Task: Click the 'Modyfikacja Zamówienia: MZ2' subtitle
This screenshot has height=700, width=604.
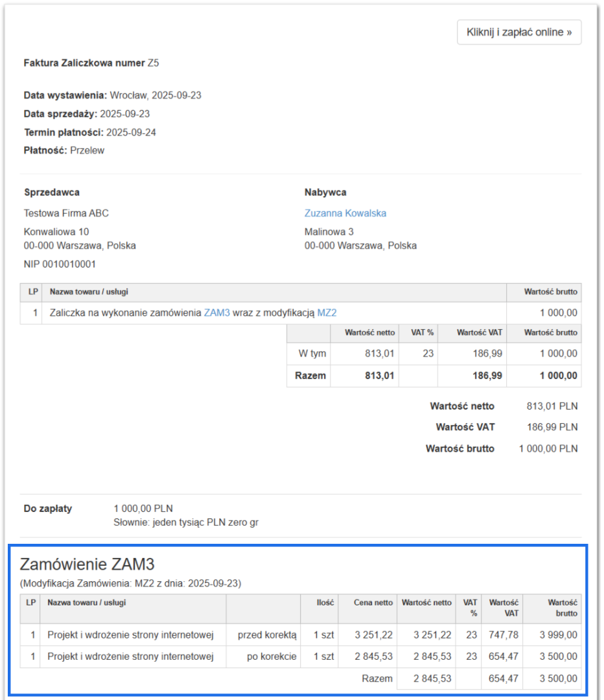Action: (130, 583)
